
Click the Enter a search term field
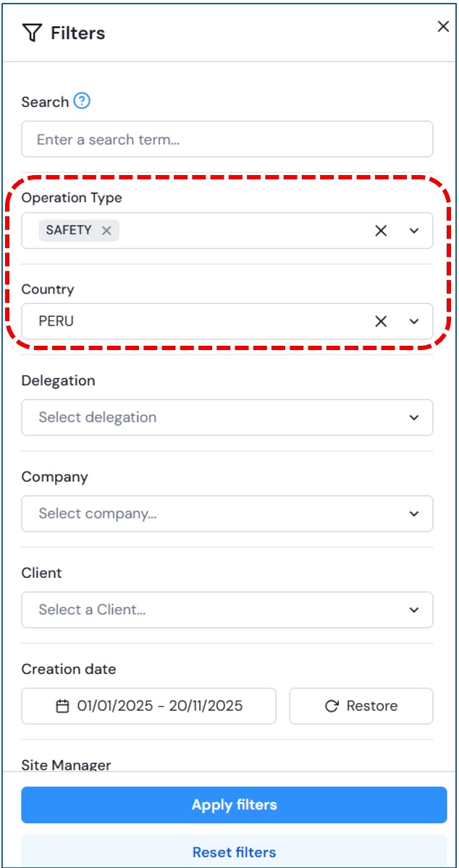227,140
